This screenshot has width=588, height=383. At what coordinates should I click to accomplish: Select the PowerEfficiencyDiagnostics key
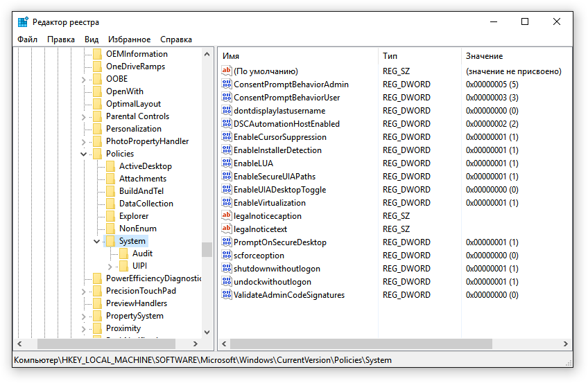click(153, 278)
